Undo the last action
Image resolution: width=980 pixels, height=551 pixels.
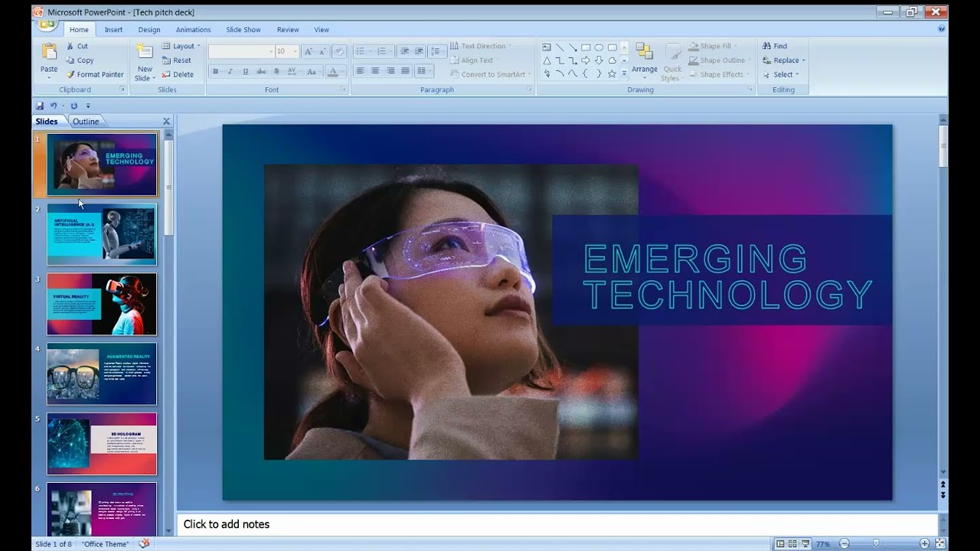(54, 106)
